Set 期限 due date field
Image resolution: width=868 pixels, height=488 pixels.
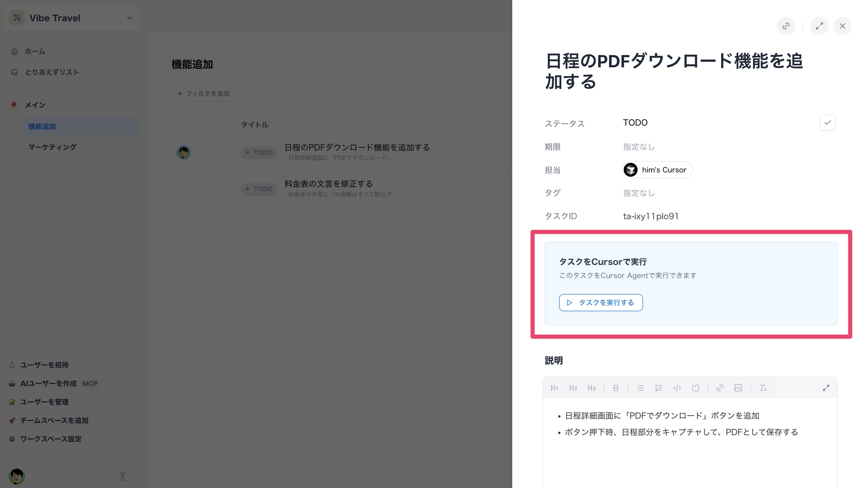(x=638, y=147)
